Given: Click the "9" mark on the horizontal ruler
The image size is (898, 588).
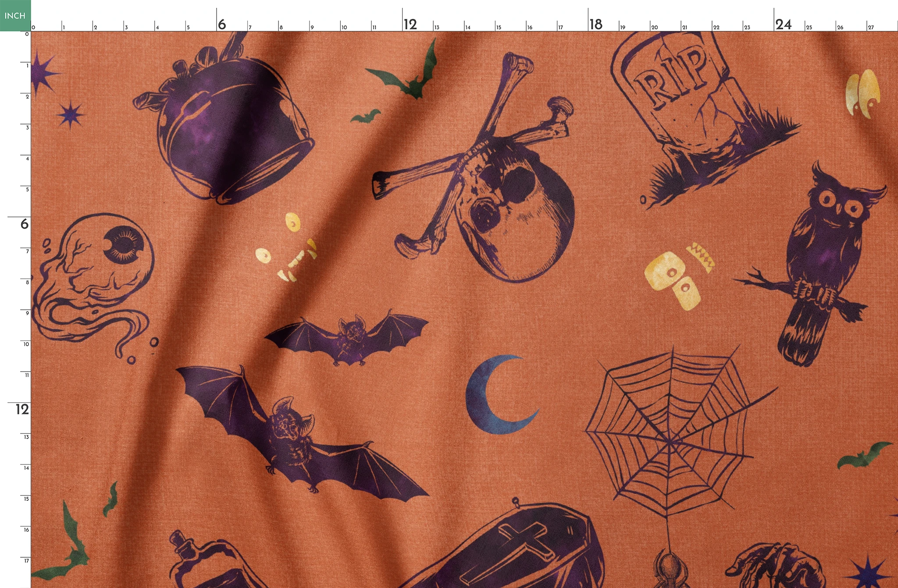Looking at the screenshot, I should [312, 27].
